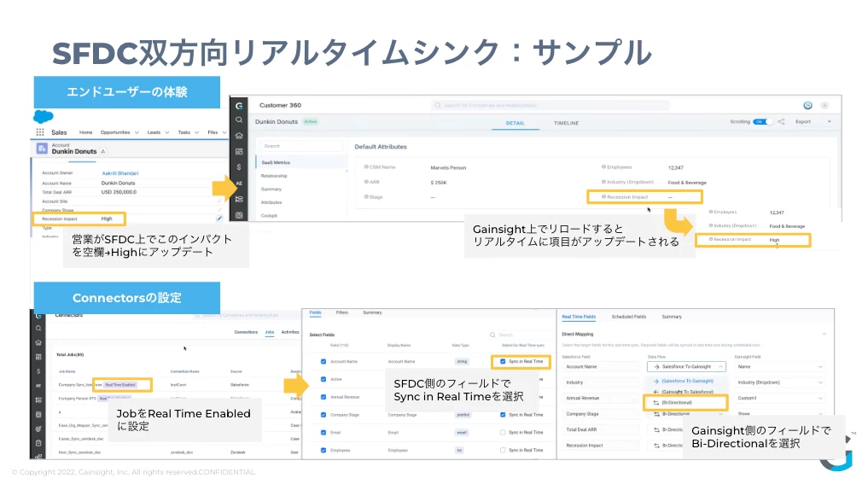Open search icon in Customer 360 sidebar
This screenshot has height=484, width=868.
(x=239, y=120)
